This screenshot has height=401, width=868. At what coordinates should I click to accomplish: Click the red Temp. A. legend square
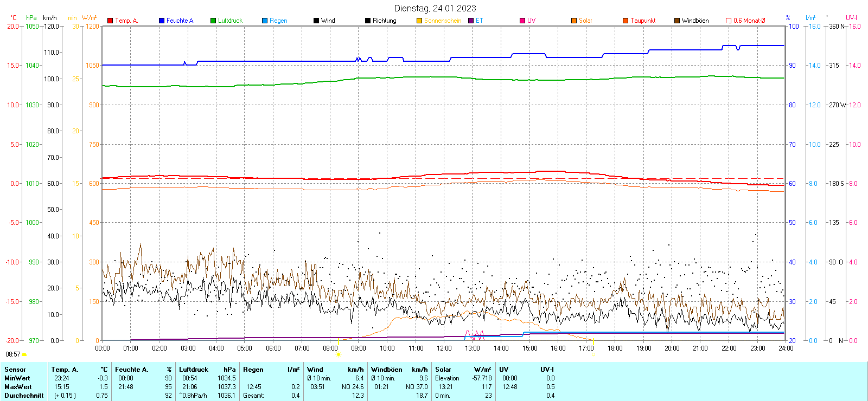(110, 21)
